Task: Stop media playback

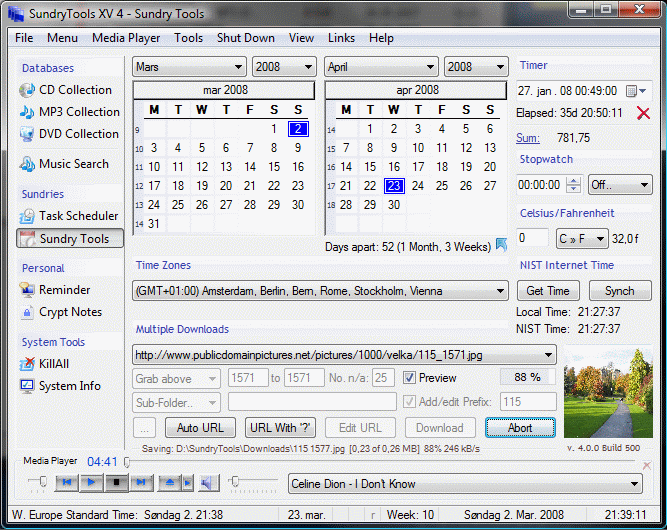Action: click(x=116, y=483)
